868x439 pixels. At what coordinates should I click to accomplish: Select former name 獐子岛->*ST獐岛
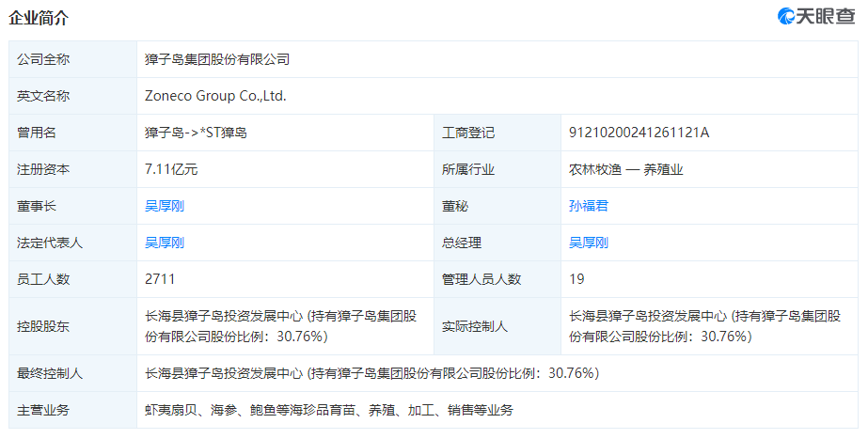click(196, 133)
